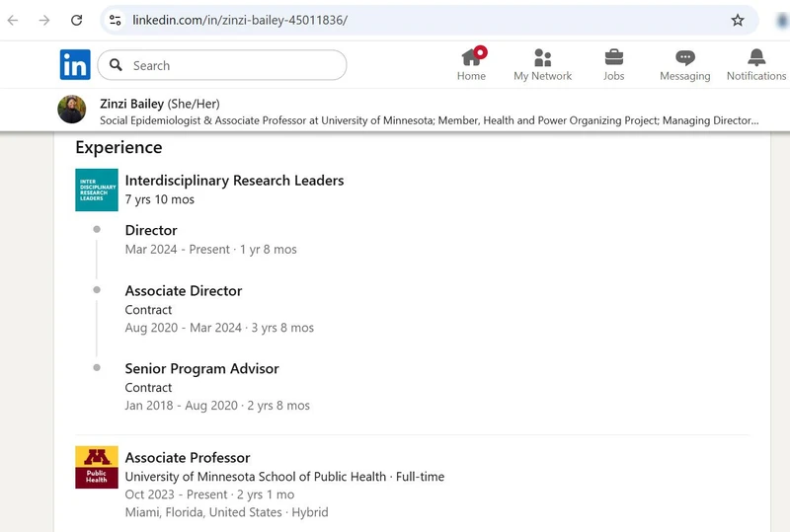790x532 pixels.
Task: Go back with the browser back arrow
Action: 13,20
